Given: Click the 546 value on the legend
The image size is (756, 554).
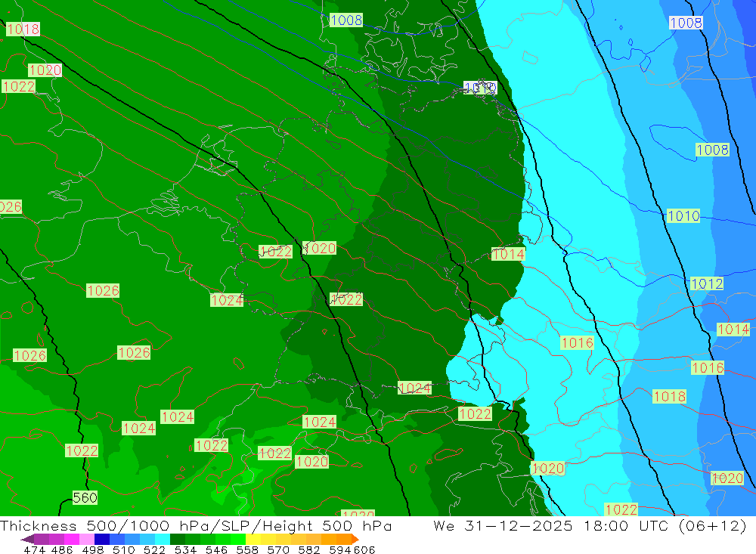Looking at the screenshot, I should tap(216, 549).
